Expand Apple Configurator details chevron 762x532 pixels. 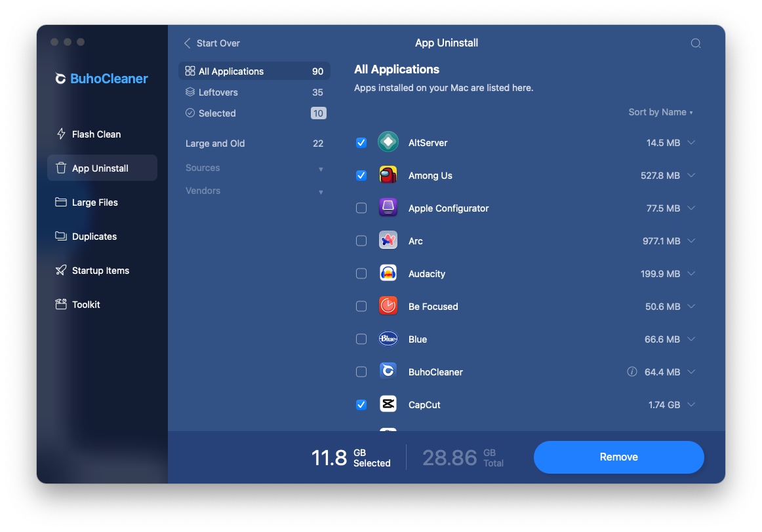[691, 208]
